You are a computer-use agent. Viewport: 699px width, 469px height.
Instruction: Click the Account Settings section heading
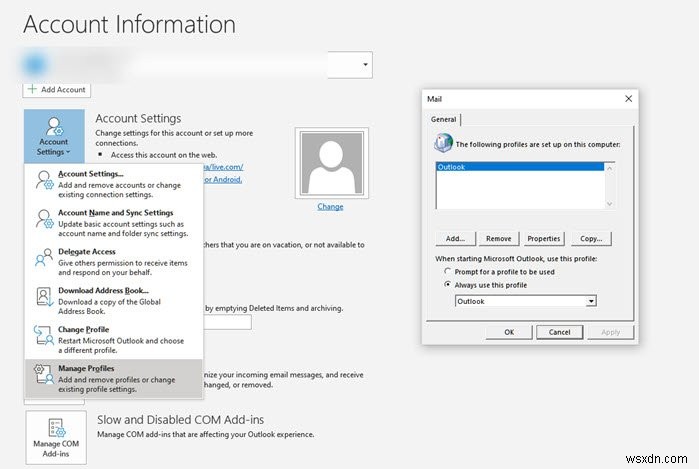pos(138,118)
